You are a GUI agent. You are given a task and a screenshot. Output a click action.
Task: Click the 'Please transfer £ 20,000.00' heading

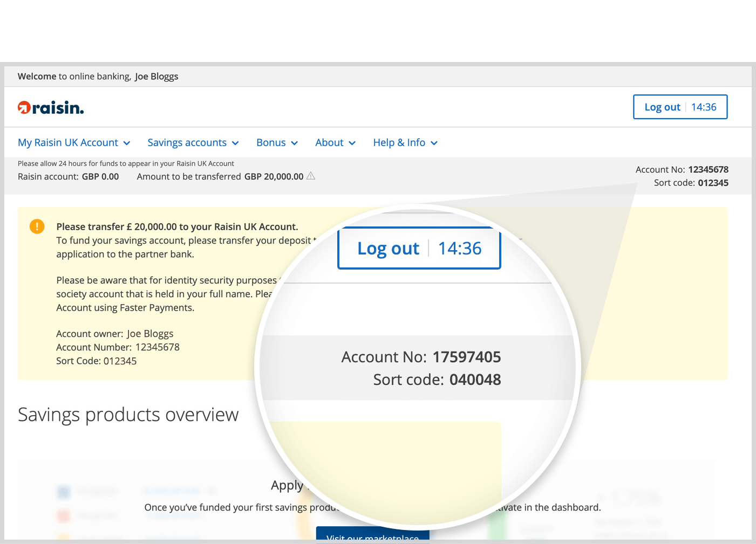pos(177,227)
